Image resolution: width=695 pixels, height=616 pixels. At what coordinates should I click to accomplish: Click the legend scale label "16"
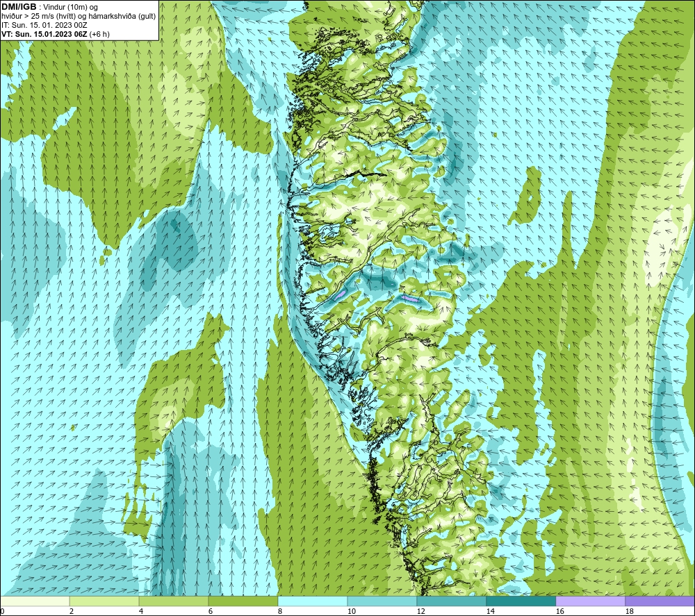[559, 612]
